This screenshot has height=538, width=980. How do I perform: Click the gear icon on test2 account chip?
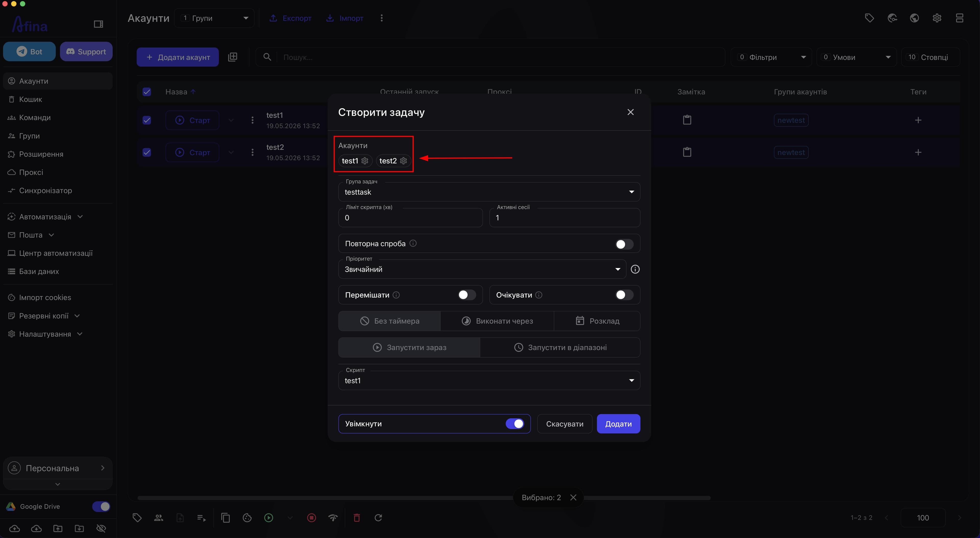[404, 161]
